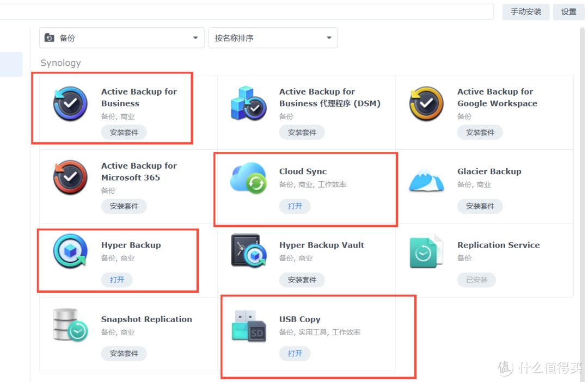Click Hyper Backup Vault title text
This screenshot has height=382, width=588.
click(x=321, y=245)
